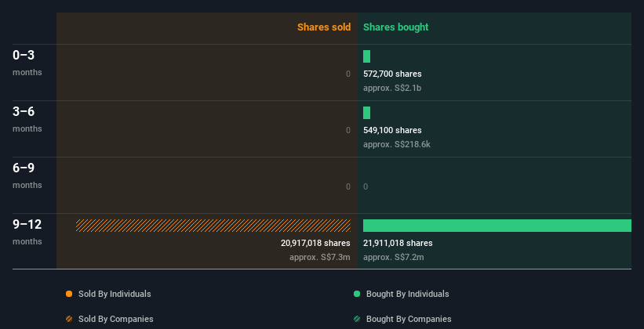Click the green bar for 0–3 months
Image resolution: width=644 pixels, height=329 pixels.
[x=367, y=56]
